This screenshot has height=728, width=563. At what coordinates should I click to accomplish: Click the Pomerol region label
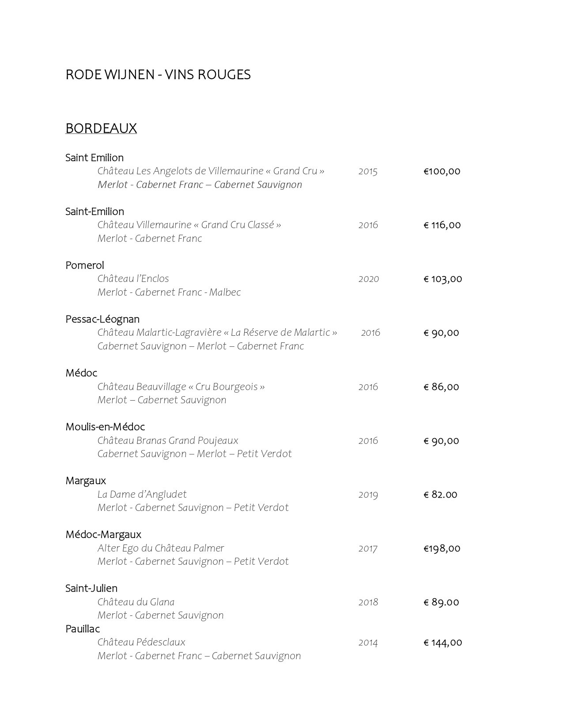[85, 265]
